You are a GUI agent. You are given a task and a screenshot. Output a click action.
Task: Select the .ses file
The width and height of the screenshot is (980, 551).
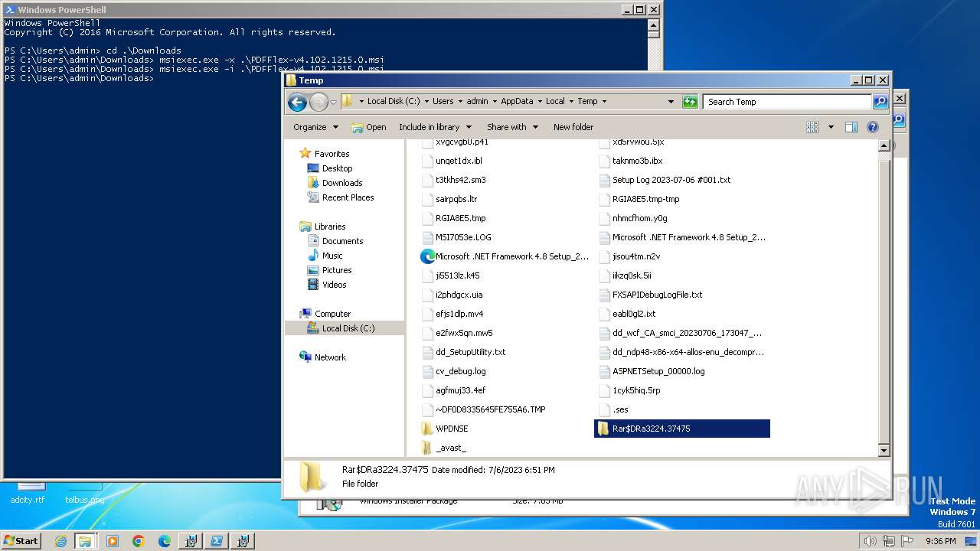point(620,409)
